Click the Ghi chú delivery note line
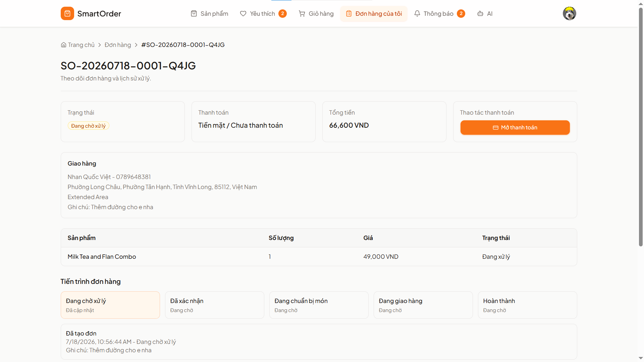Viewport: 644px width, 362px height. (x=110, y=207)
